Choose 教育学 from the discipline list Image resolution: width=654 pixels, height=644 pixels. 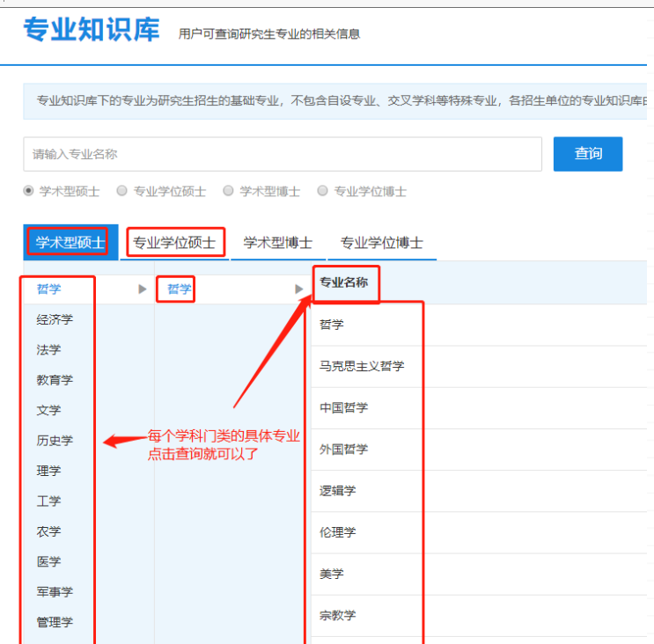click(x=55, y=380)
